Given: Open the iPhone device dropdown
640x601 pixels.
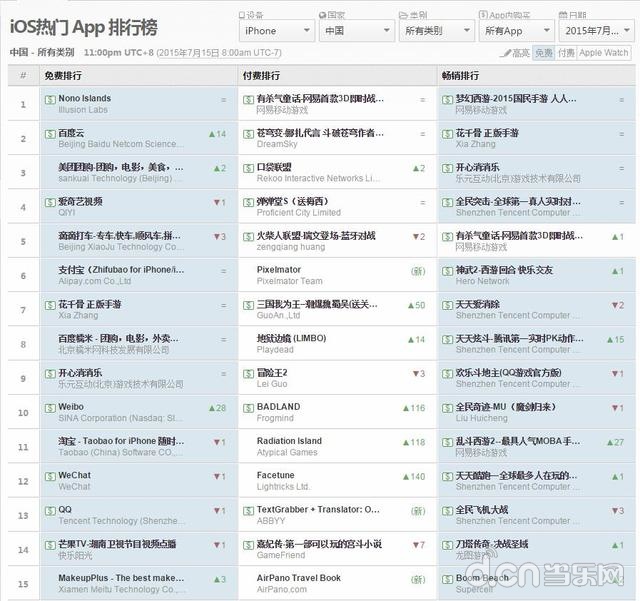Looking at the screenshot, I should click(276, 31).
